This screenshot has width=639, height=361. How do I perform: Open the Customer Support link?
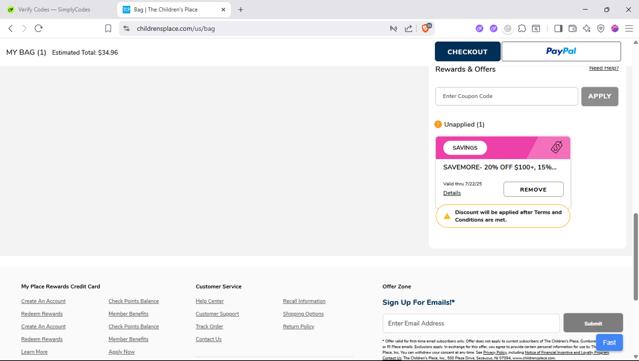217,314
